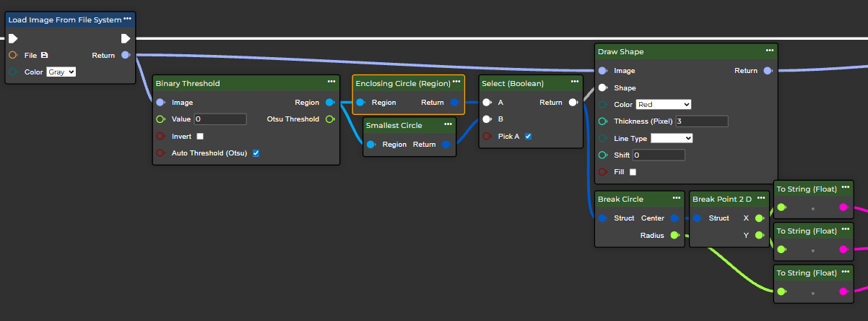868x321 pixels.
Task: Enable the Fill checkbox in Draw Shape
Action: [633, 172]
